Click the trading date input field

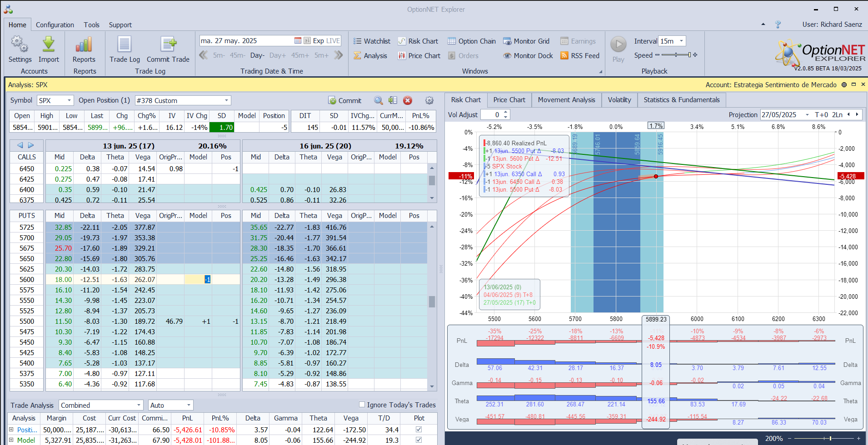coord(246,41)
